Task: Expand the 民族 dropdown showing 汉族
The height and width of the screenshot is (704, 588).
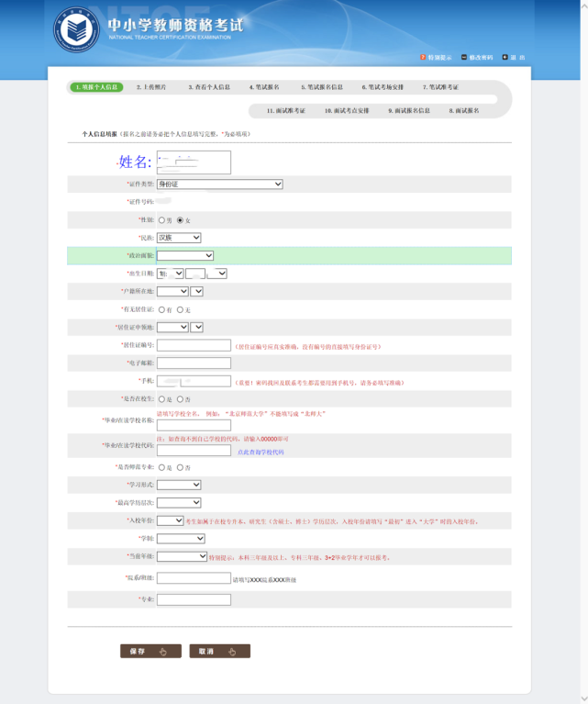Action: (x=179, y=238)
